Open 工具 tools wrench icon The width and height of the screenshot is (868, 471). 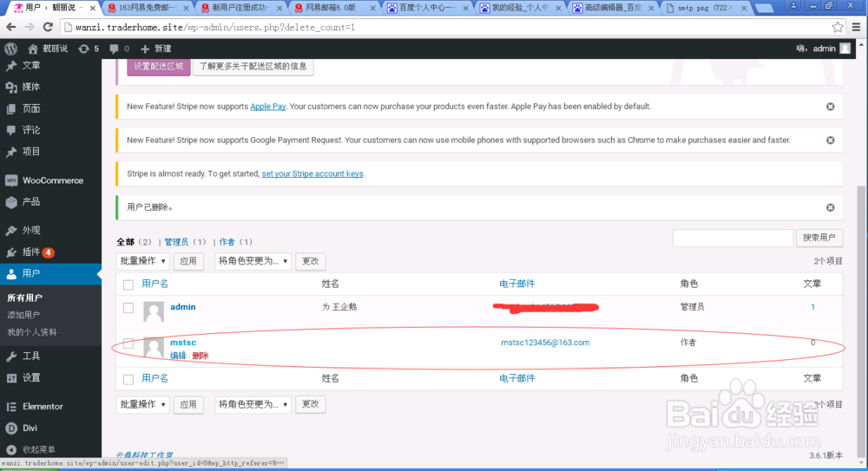click(x=11, y=357)
